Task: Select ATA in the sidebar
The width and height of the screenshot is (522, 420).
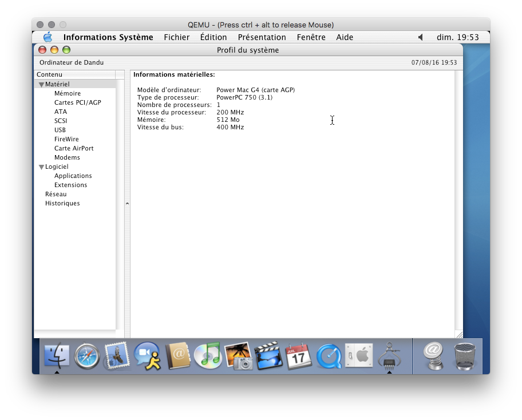Action: coord(61,112)
